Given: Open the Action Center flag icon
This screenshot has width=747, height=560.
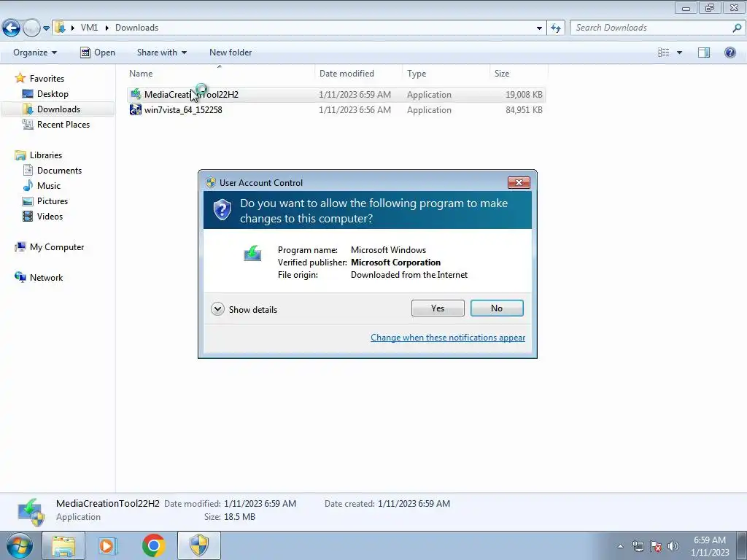Looking at the screenshot, I should pos(656,546).
